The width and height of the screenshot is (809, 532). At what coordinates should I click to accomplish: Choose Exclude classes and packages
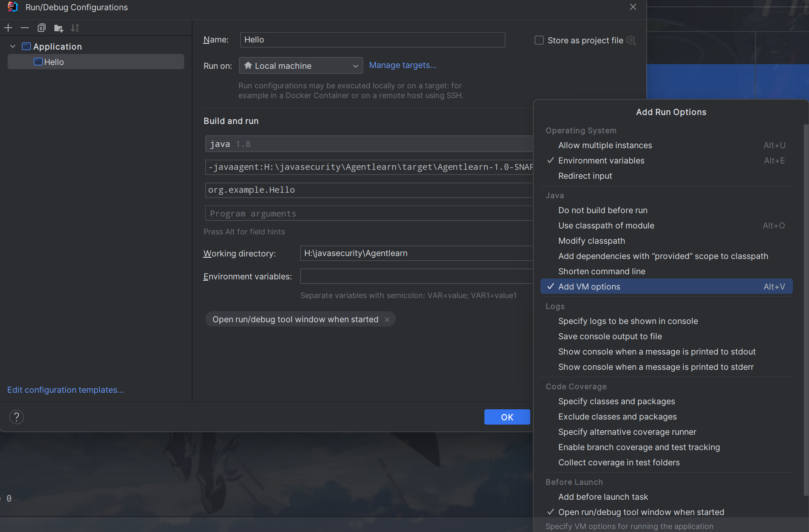click(x=667, y=417)
